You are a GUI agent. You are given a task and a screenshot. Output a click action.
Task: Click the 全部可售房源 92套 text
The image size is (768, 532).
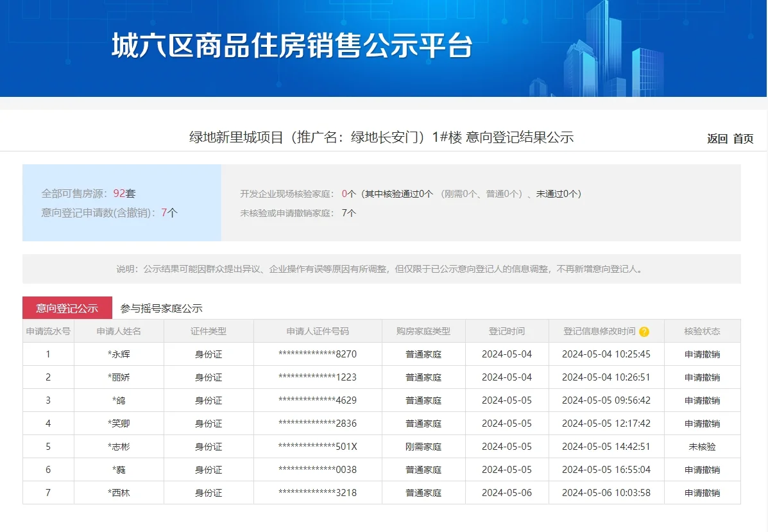point(88,194)
